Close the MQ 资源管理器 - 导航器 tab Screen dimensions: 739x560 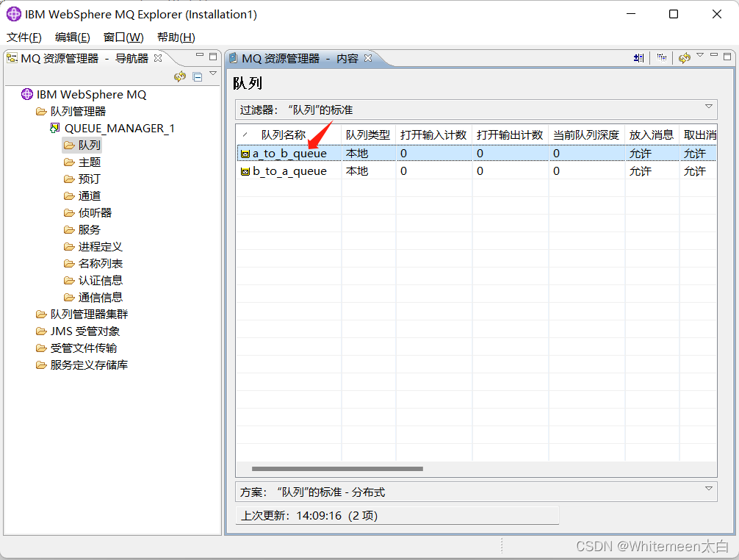click(x=159, y=58)
